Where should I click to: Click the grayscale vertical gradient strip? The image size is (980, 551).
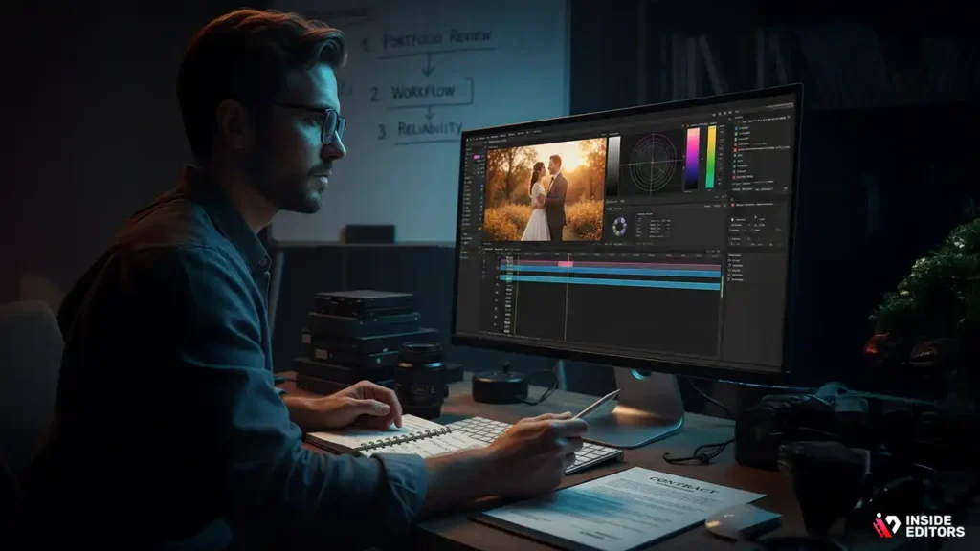(613, 165)
